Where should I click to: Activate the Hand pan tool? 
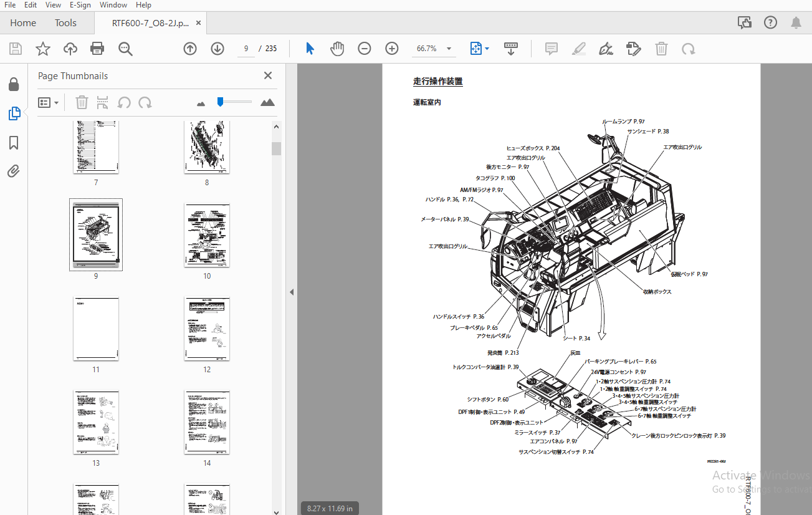pos(337,49)
